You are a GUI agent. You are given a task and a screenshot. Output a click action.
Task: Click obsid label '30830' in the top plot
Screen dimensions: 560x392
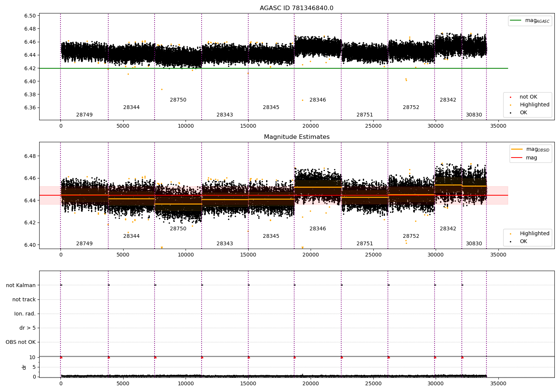point(474,115)
